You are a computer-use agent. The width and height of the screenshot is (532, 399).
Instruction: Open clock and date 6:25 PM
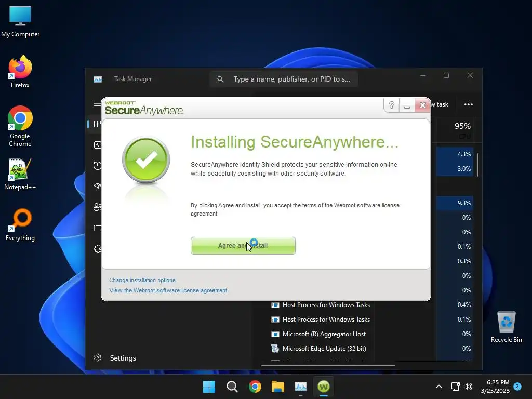point(495,387)
